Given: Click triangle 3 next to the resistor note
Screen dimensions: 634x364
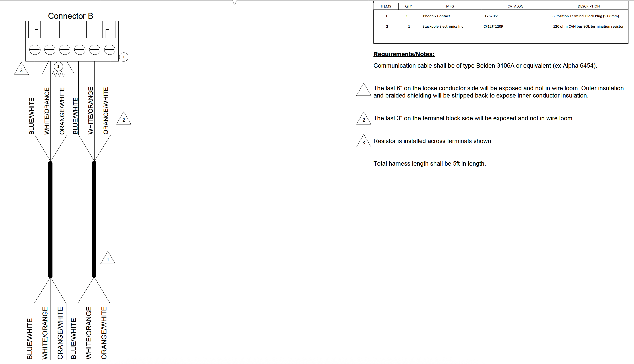Looking at the screenshot, I should point(363,142).
